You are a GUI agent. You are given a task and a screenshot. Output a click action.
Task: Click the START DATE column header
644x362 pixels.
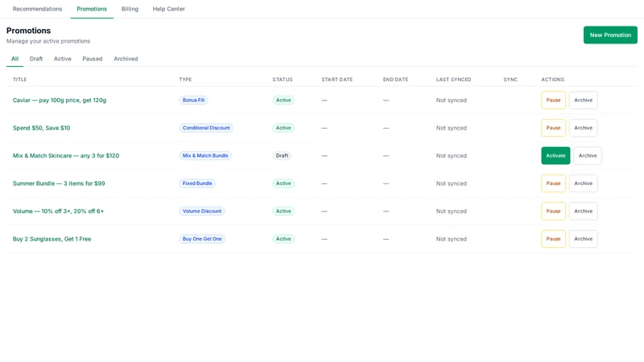[x=337, y=80]
